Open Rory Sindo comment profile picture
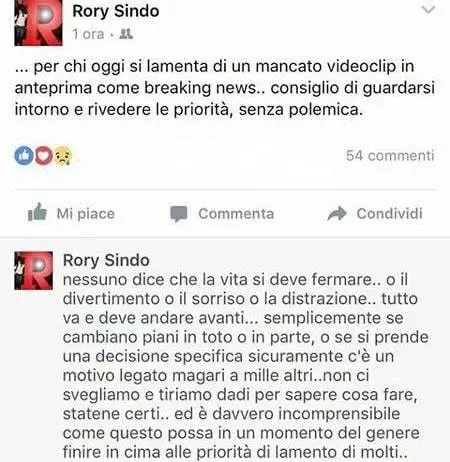 tap(33, 270)
